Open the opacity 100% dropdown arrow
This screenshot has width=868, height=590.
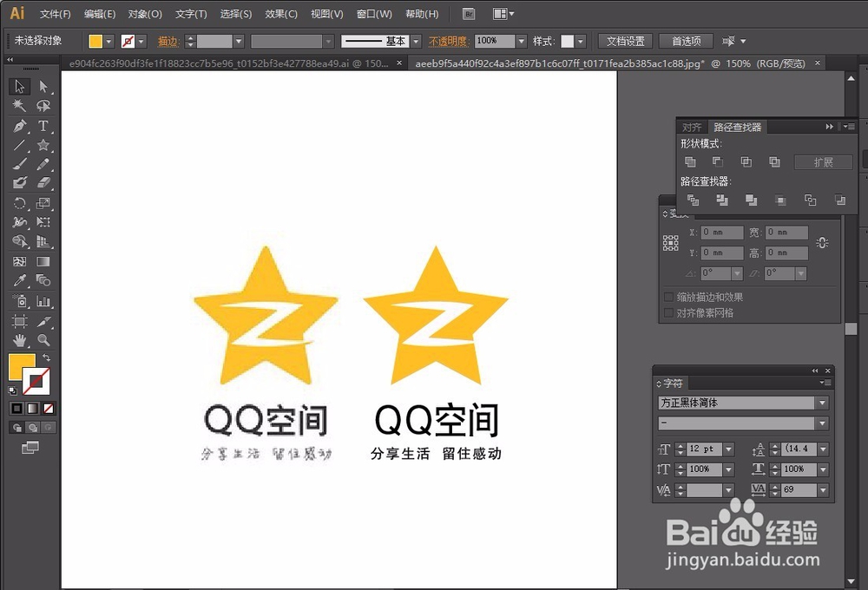click(521, 41)
